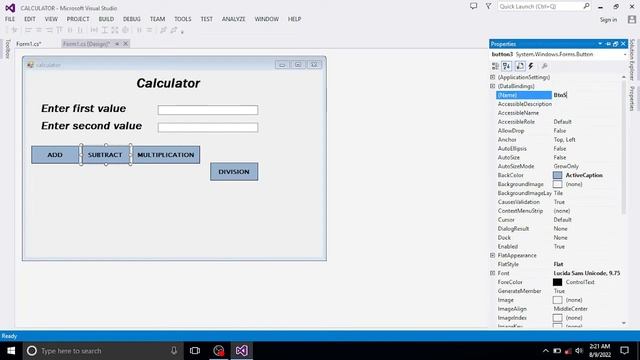Expand the (DataBindings) property group
This screenshot has width=640, height=360.
point(493,86)
